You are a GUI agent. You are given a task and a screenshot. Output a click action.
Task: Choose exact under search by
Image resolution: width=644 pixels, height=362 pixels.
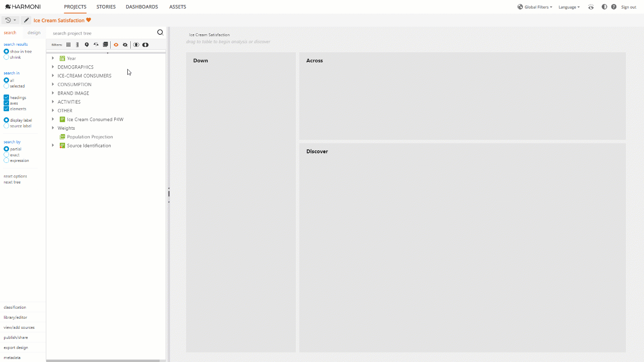[7, 155]
